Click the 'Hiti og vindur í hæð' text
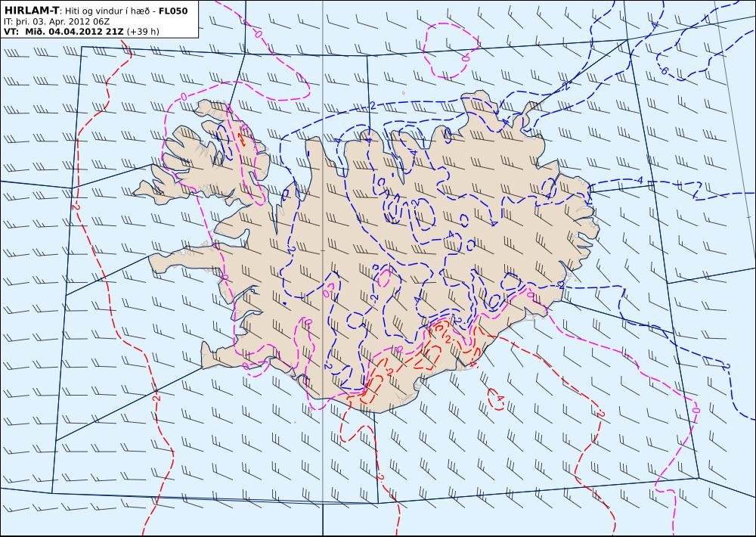Screen dimensions: 756x537 pyautogui.click(x=106, y=11)
